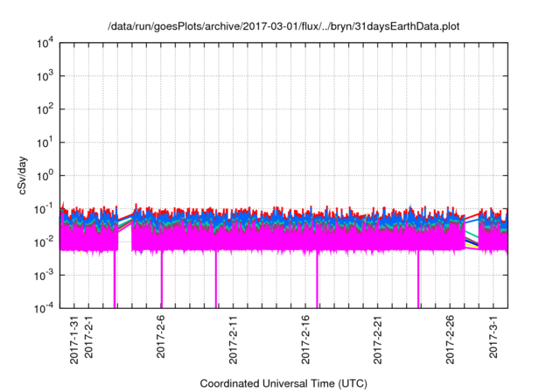Click the 10^4 y-axis tick label
Viewport: 560px width, 392px height.
(45, 44)
